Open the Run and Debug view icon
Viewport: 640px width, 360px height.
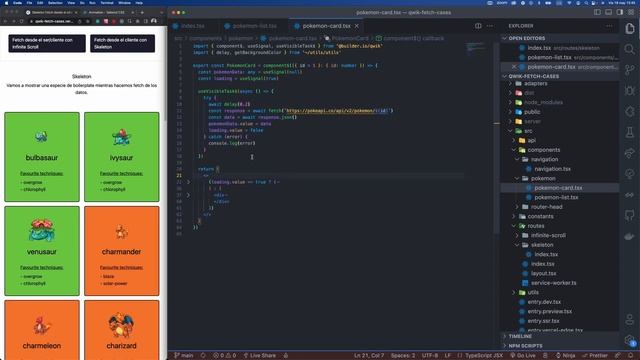point(630,91)
